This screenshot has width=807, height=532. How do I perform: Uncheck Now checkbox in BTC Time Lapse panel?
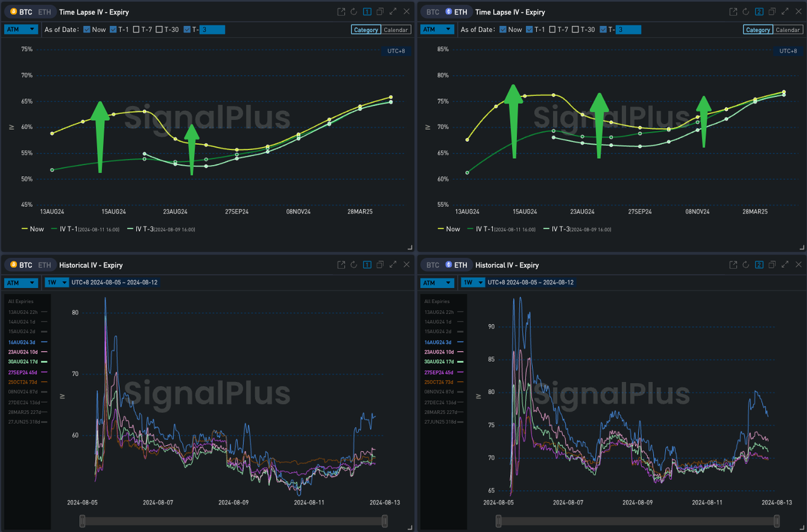tap(86, 30)
